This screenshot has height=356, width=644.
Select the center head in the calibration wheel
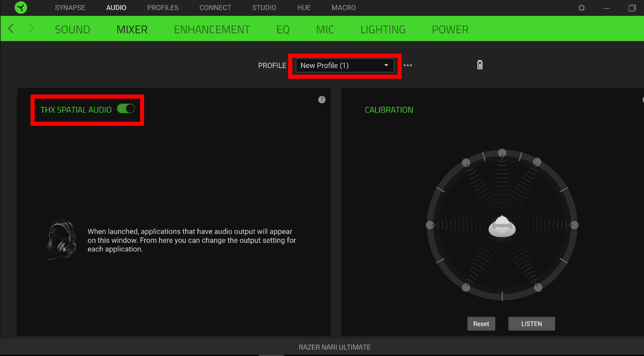coord(502,226)
